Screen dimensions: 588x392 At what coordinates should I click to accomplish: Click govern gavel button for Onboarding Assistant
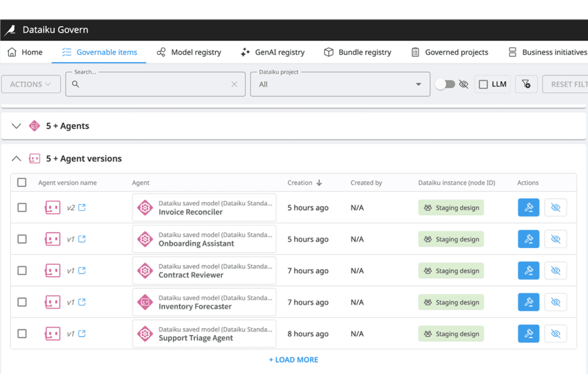(x=528, y=239)
